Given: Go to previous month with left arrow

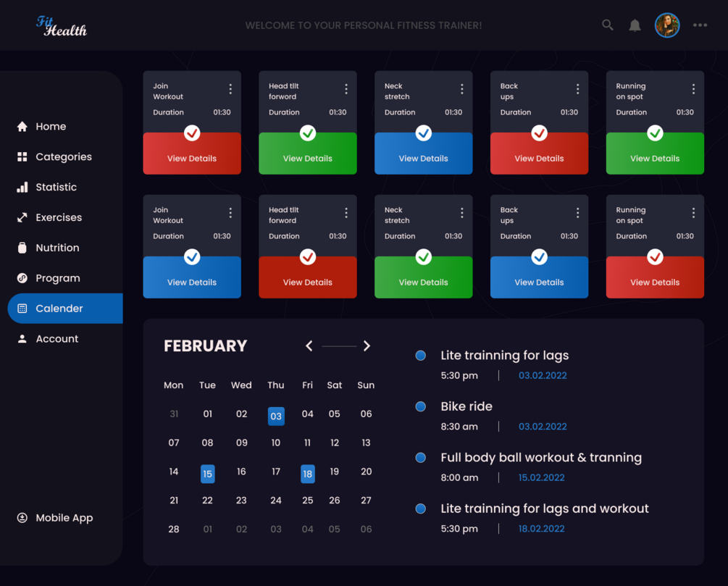Looking at the screenshot, I should (309, 346).
